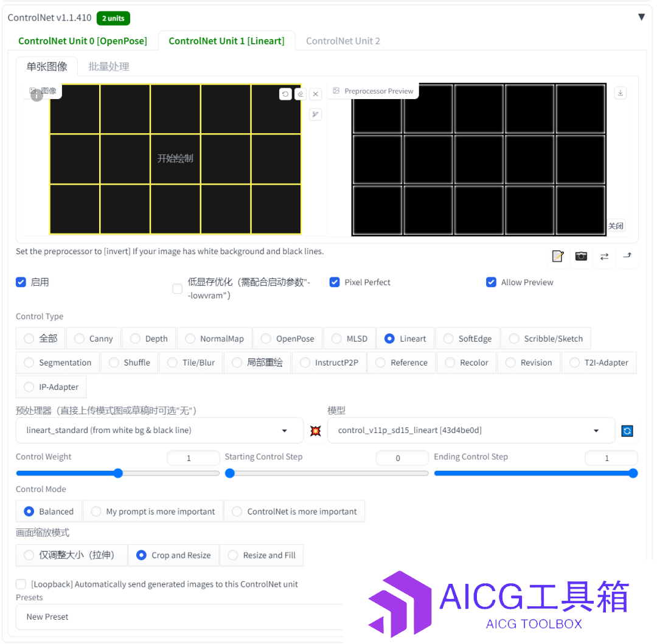Open the New Preset dropdown
This screenshot has width=657, height=644.
click(x=180, y=617)
